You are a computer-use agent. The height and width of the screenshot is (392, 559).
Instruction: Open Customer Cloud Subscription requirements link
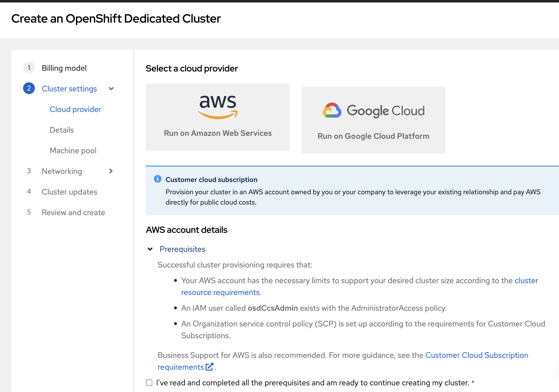[476, 355]
